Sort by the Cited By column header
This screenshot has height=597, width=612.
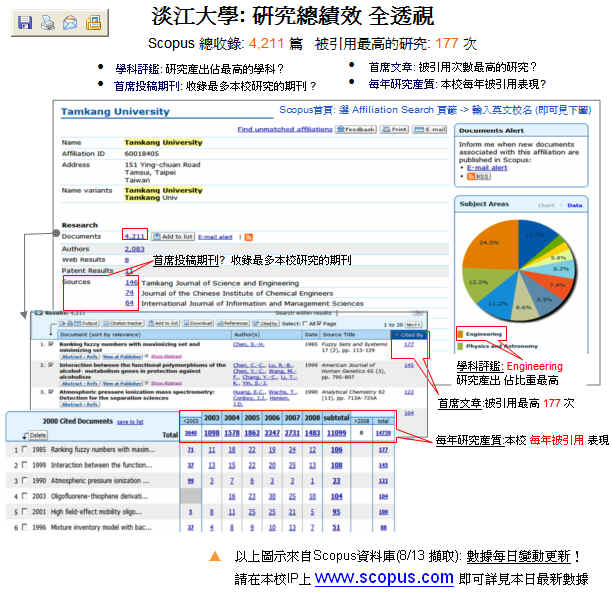(x=409, y=335)
